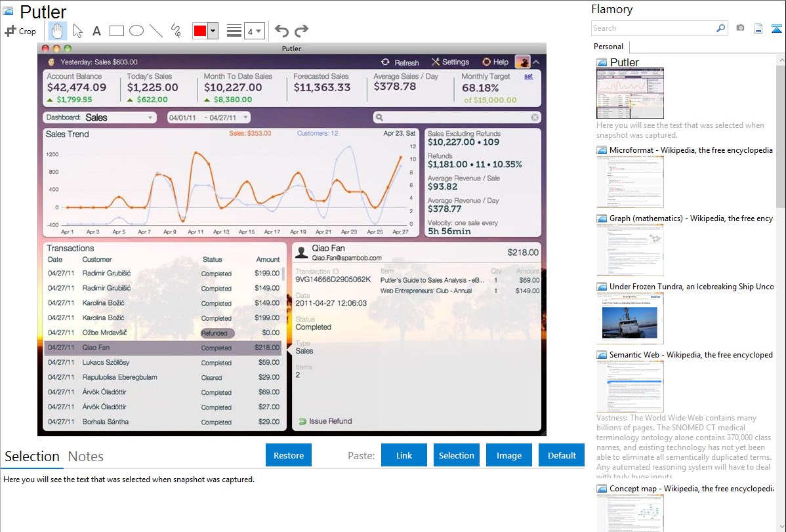Switch to the Personal tab
The width and height of the screenshot is (786, 532).
point(609,47)
